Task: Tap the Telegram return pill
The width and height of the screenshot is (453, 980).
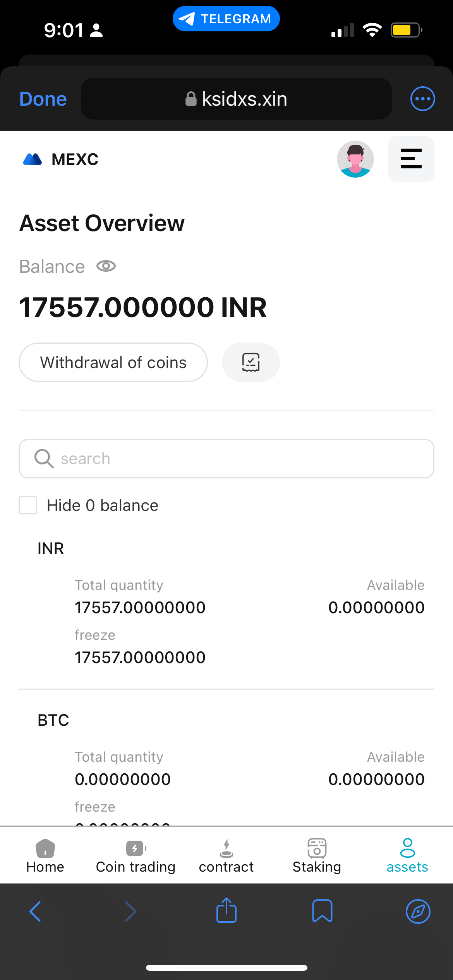Action: tap(226, 19)
